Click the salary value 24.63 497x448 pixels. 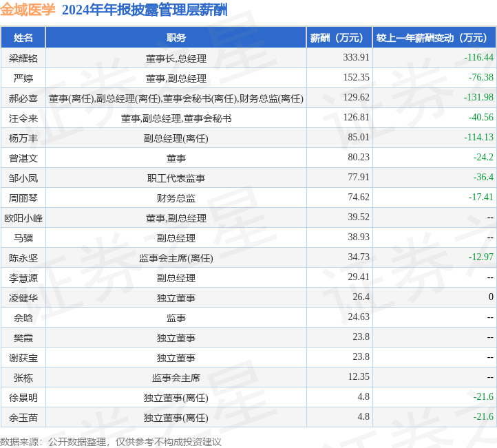click(x=359, y=317)
